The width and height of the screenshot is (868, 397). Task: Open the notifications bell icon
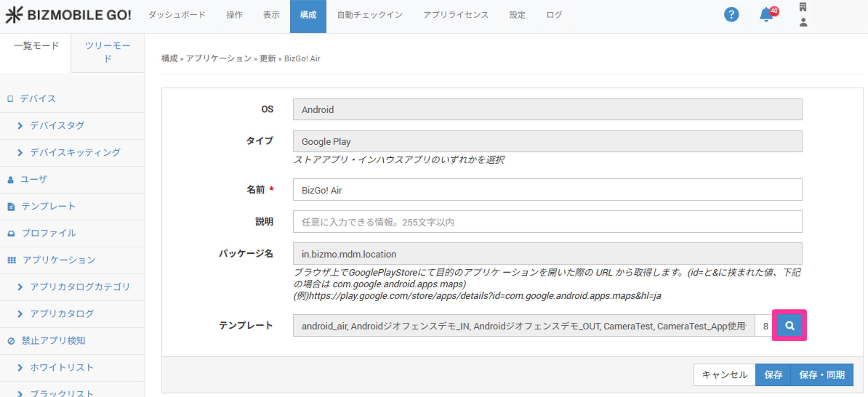767,15
